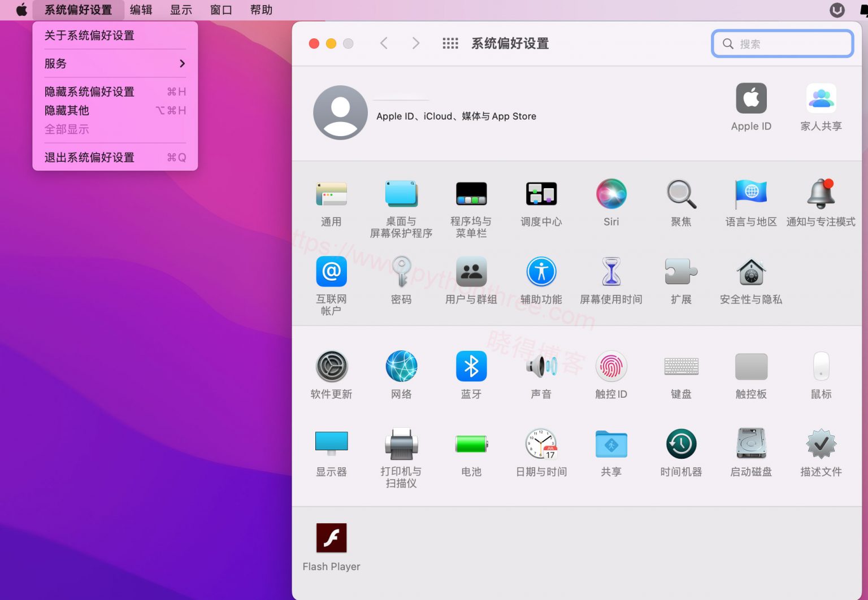Open the 窗口 menu

tap(222, 10)
